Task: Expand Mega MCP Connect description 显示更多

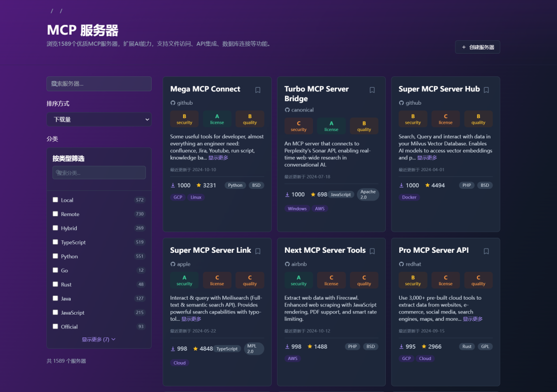Action: pos(218,158)
